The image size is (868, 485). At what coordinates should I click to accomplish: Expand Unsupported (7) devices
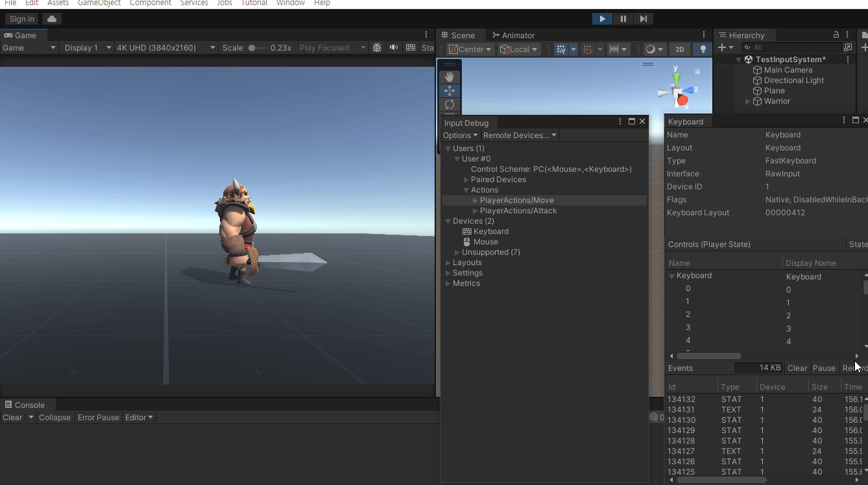(x=457, y=252)
